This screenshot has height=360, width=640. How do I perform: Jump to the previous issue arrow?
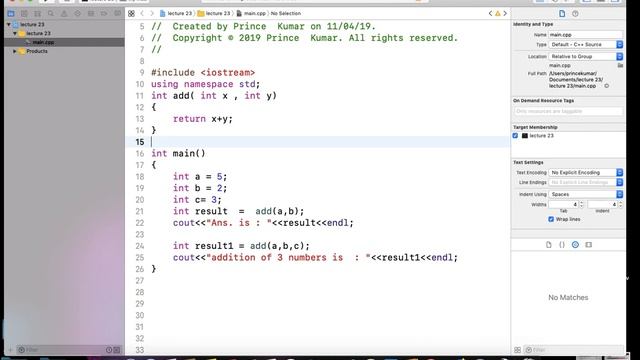tap(490, 13)
